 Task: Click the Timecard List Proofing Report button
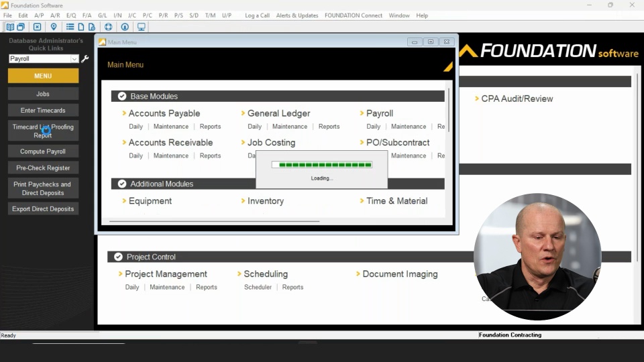coord(43,131)
